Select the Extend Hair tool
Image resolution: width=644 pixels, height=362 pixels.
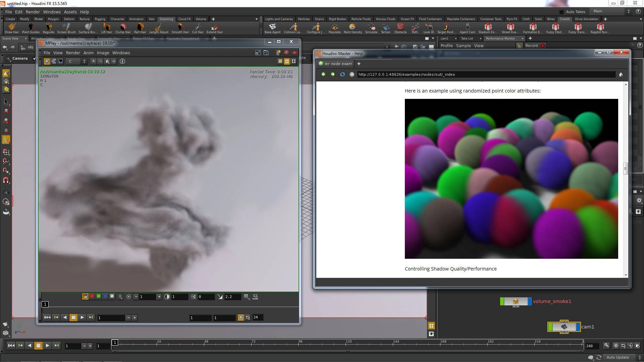[x=215, y=28]
